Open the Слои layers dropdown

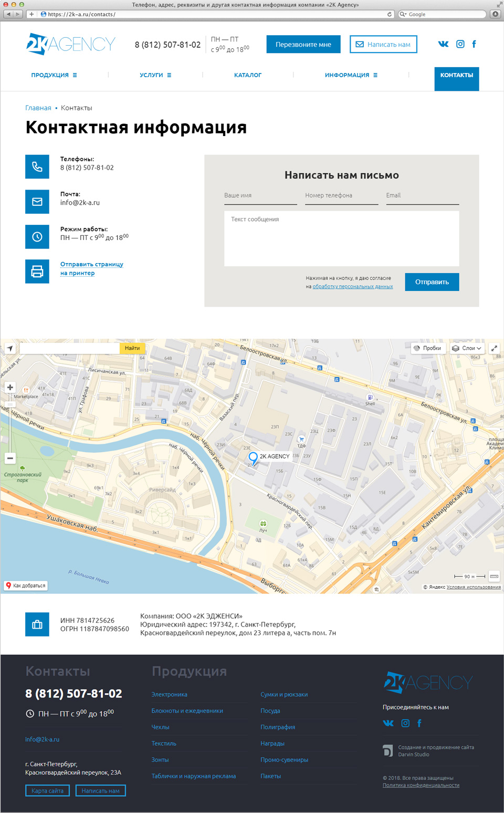point(467,348)
